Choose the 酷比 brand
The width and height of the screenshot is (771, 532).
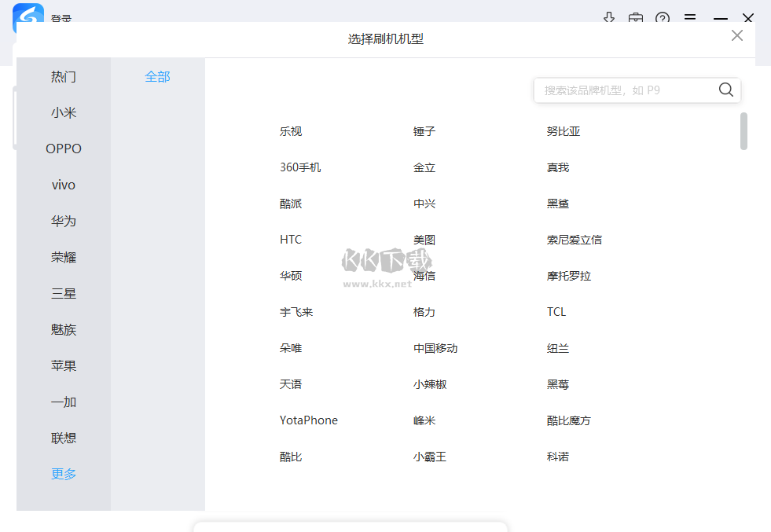point(291,457)
